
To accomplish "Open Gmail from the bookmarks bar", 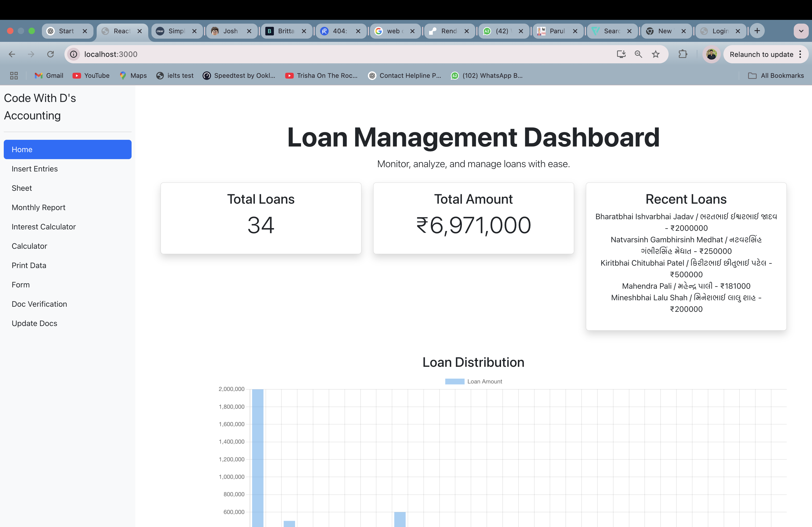I will [48, 76].
